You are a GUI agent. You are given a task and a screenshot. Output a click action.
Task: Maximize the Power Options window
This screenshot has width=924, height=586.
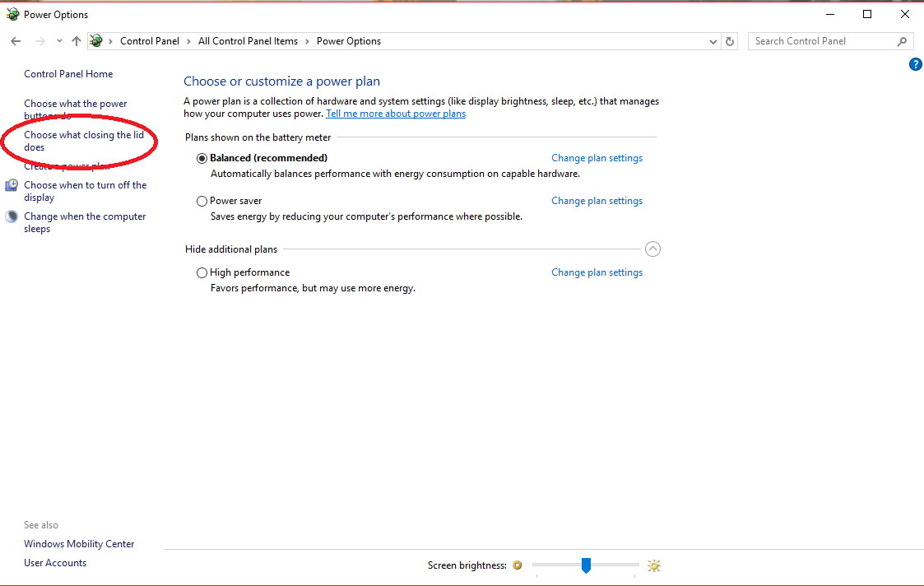click(867, 14)
